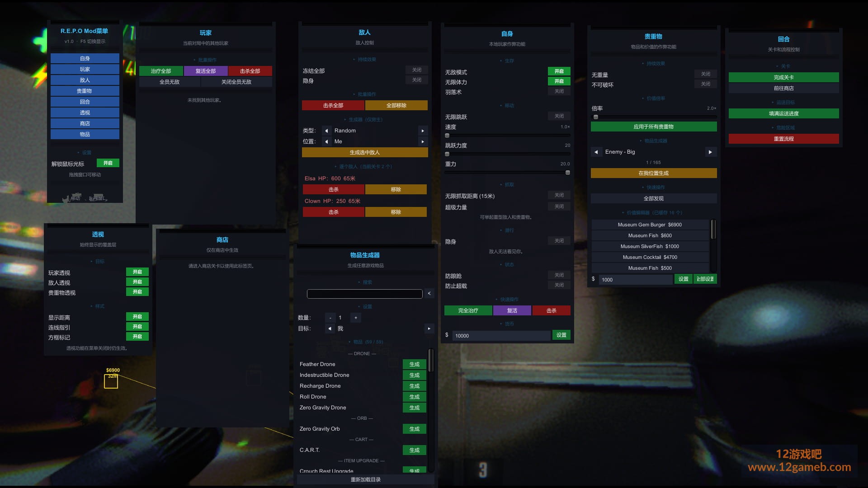Remove the Clown enemy
The image size is (868, 488).
click(x=396, y=212)
